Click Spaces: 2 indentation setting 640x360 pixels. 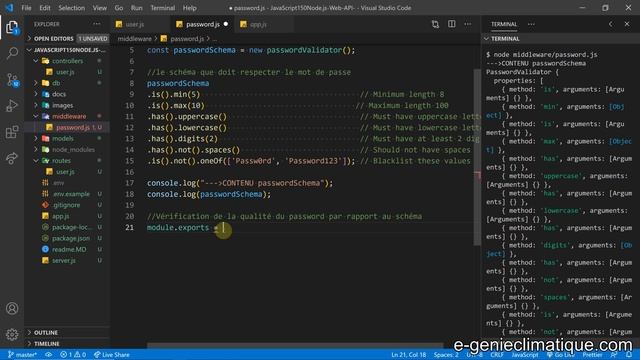[x=446, y=355]
